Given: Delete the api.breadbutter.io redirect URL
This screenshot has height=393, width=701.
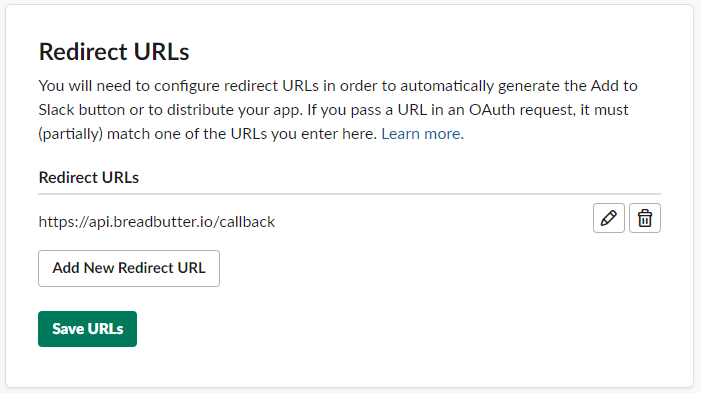Looking at the screenshot, I should click(x=645, y=218).
